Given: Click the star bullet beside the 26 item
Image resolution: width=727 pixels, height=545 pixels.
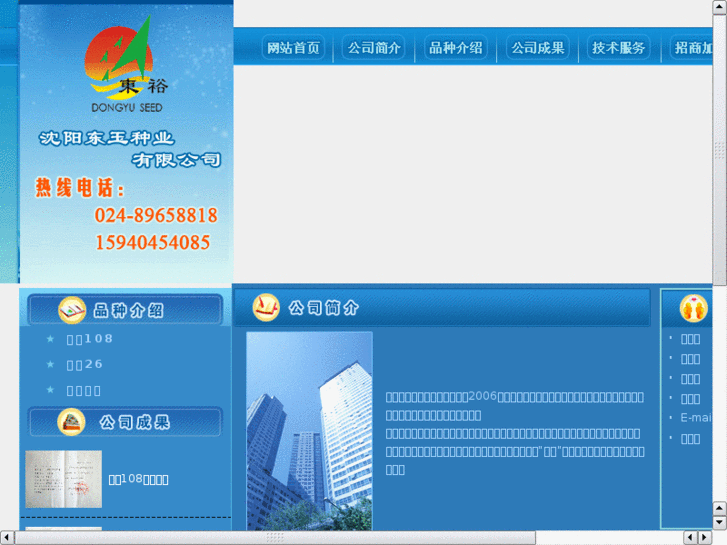Looking at the screenshot, I should coord(51,364).
